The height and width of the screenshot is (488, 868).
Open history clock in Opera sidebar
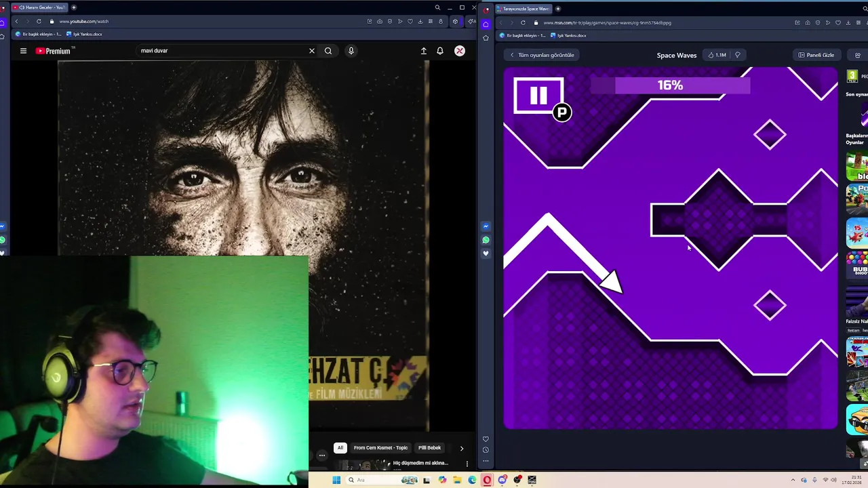[486, 450]
